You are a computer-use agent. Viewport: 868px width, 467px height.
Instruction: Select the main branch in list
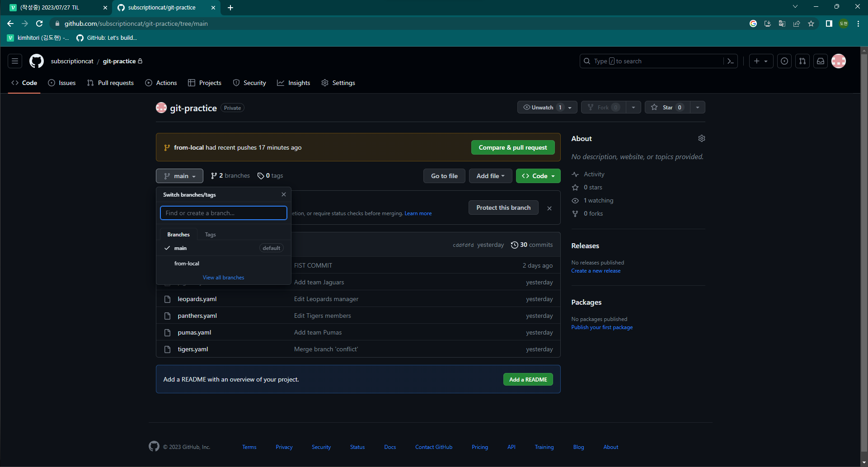(x=224, y=248)
